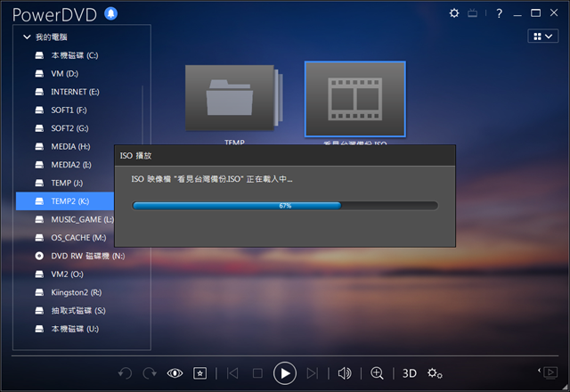Open player settings gears in playback bar
The width and height of the screenshot is (570, 392).
pos(435,373)
